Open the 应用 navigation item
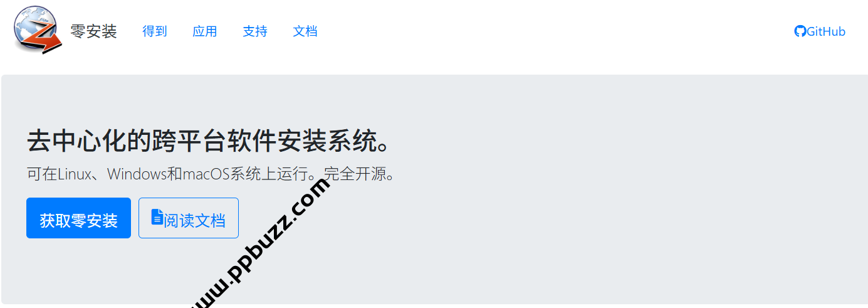 tap(205, 31)
